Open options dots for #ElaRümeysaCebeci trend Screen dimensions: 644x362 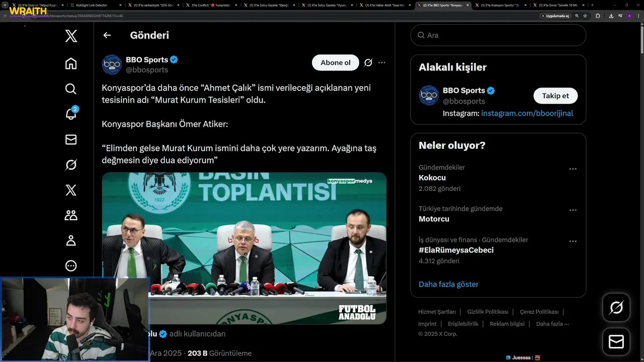tap(573, 241)
